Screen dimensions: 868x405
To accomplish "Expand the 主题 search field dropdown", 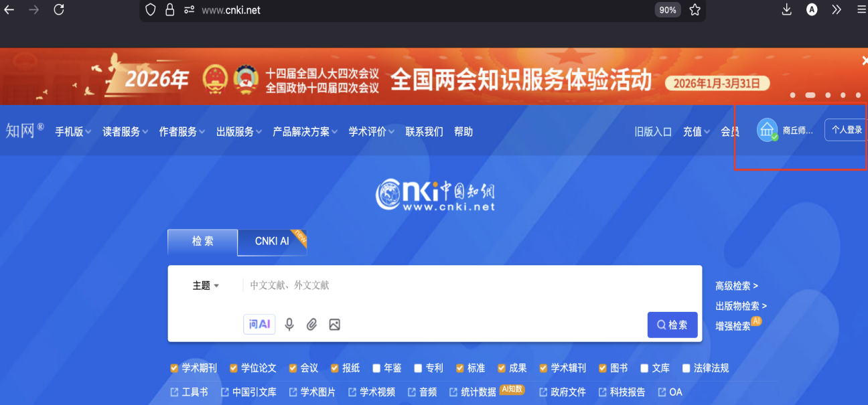I will [x=206, y=286].
